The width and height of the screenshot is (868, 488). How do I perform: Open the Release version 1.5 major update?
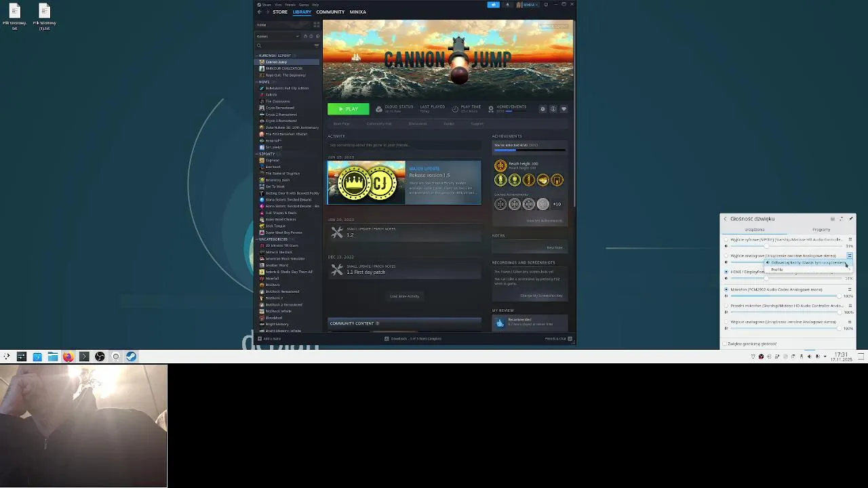click(404, 182)
